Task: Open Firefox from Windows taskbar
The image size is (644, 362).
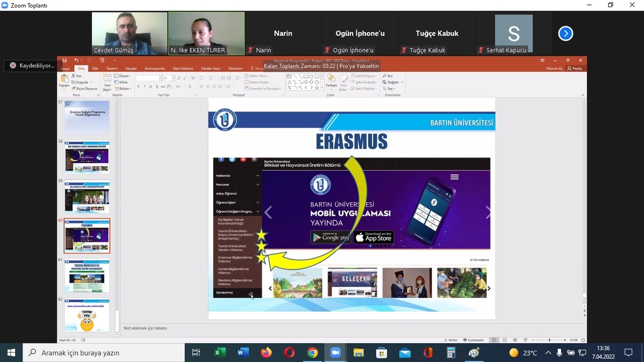Action: pyautogui.click(x=266, y=353)
